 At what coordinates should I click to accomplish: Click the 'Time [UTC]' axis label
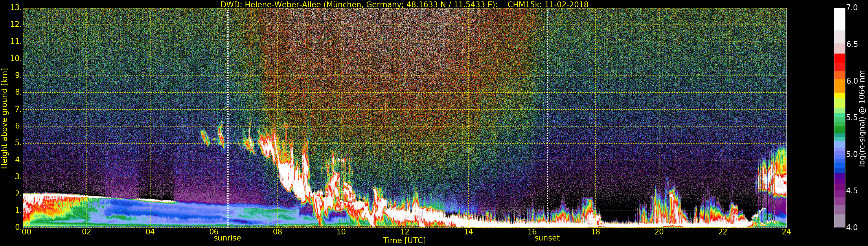pyautogui.click(x=404, y=241)
